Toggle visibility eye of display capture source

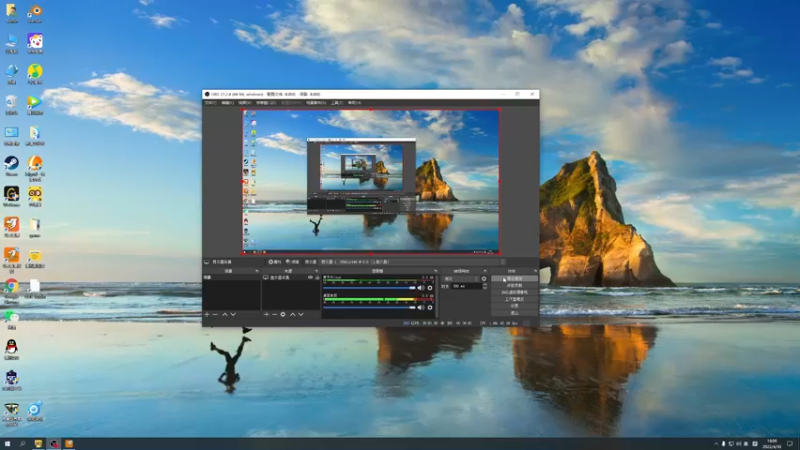point(310,278)
